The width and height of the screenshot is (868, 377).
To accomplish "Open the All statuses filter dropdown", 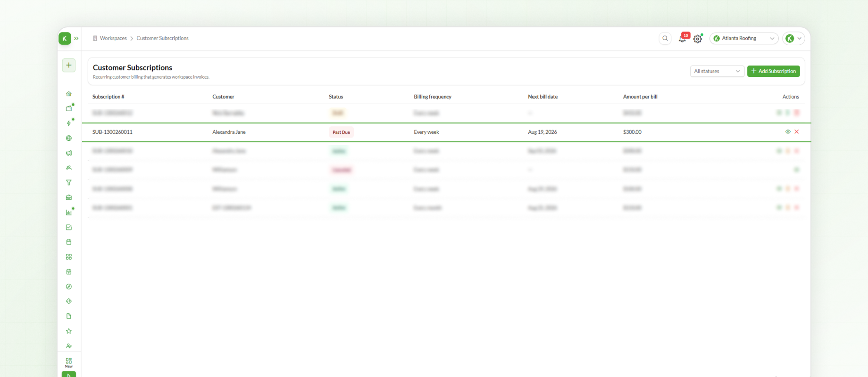I will [x=717, y=71].
